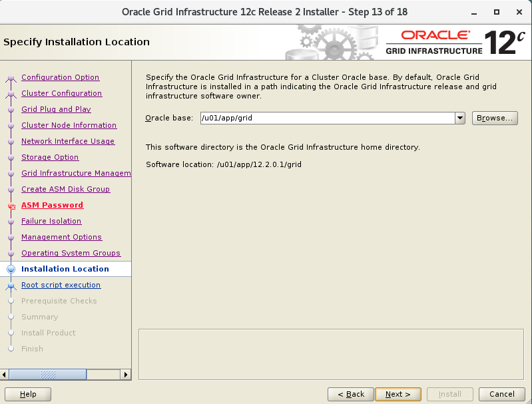Click the step marker beside Root script execution
Image resolution: width=532 pixels, height=404 pixels.
click(x=11, y=286)
